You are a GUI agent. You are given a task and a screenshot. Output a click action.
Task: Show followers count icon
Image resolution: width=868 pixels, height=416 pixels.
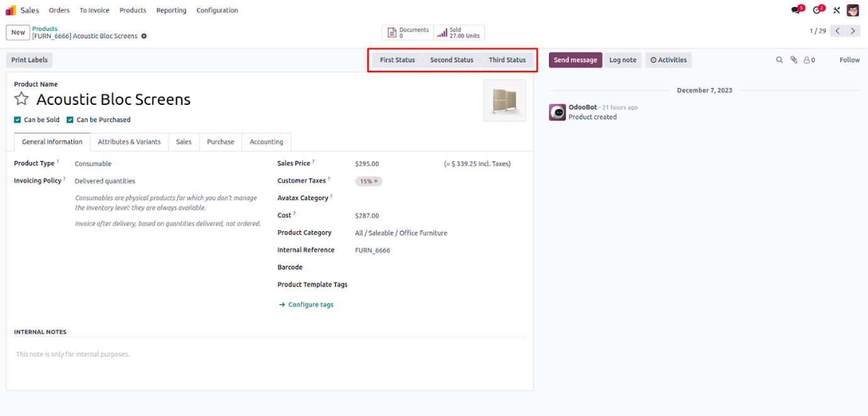[x=810, y=60]
